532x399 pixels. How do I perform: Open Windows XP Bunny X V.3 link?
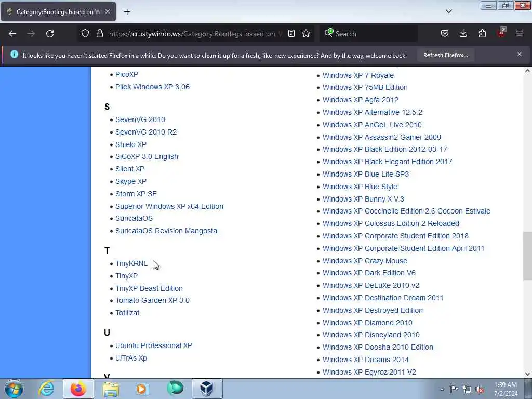pyautogui.click(x=363, y=199)
